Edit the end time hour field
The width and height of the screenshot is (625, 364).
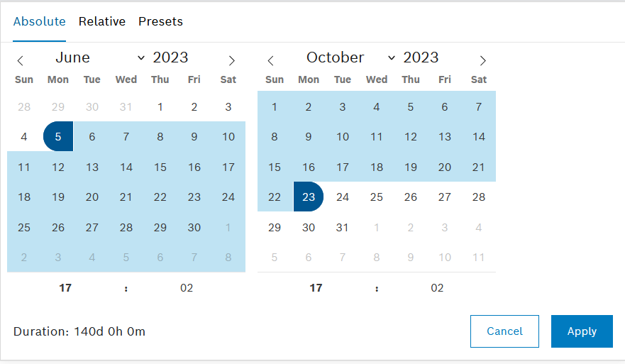pyautogui.click(x=316, y=287)
